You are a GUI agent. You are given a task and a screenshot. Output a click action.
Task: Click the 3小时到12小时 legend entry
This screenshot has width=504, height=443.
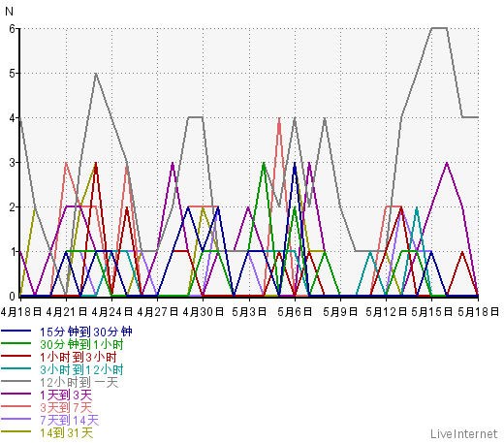(x=81, y=369)
